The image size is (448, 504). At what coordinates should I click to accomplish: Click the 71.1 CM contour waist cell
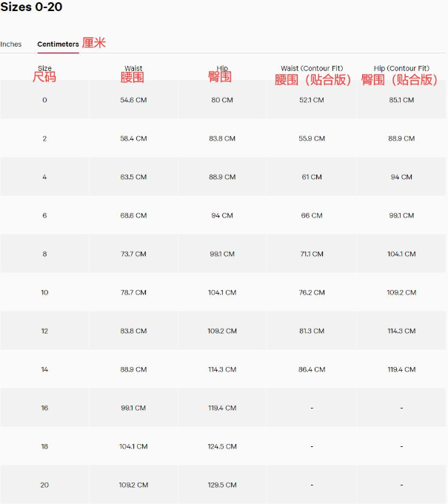coord(312,254)
